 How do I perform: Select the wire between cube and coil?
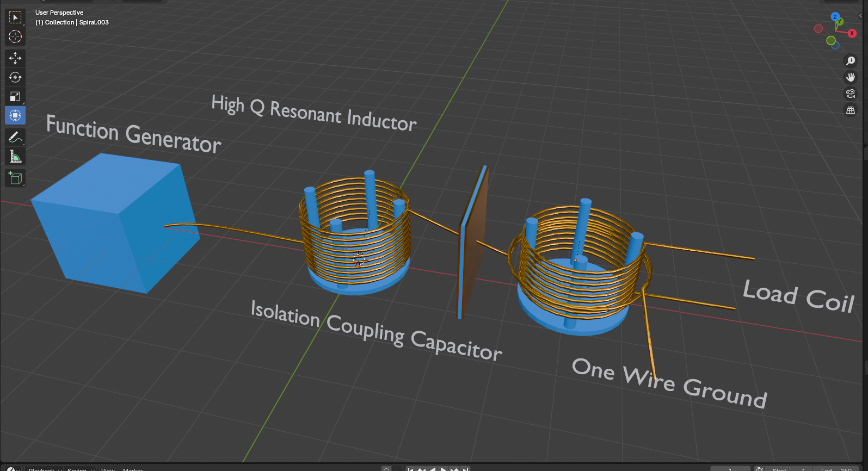(x=233, y=231)
